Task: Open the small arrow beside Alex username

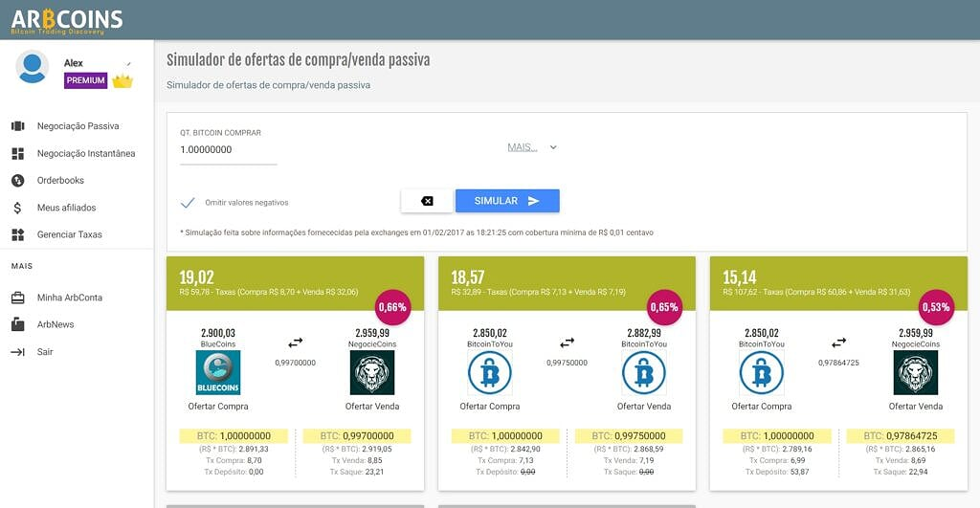Action: (x=129, y=64)
